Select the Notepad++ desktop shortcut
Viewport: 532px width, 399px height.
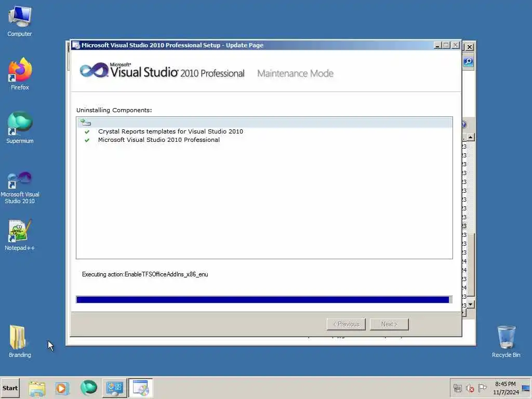tap(20, 235)
